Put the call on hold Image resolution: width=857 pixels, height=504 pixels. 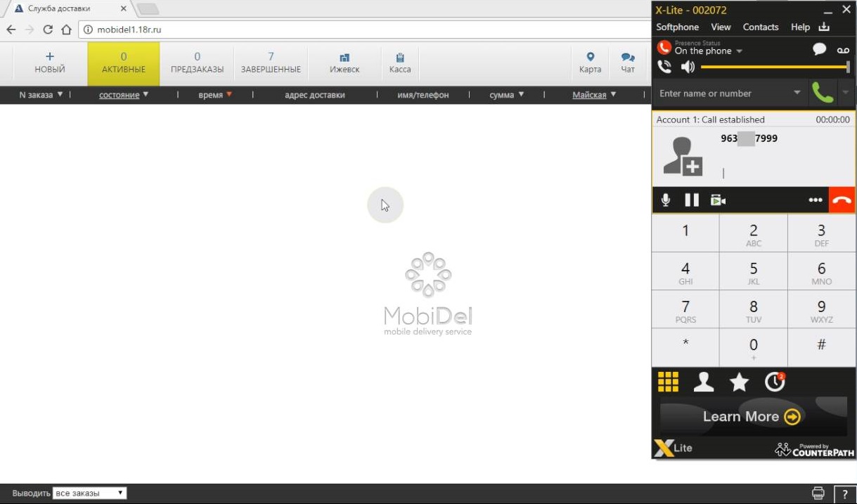coord(692,200)
